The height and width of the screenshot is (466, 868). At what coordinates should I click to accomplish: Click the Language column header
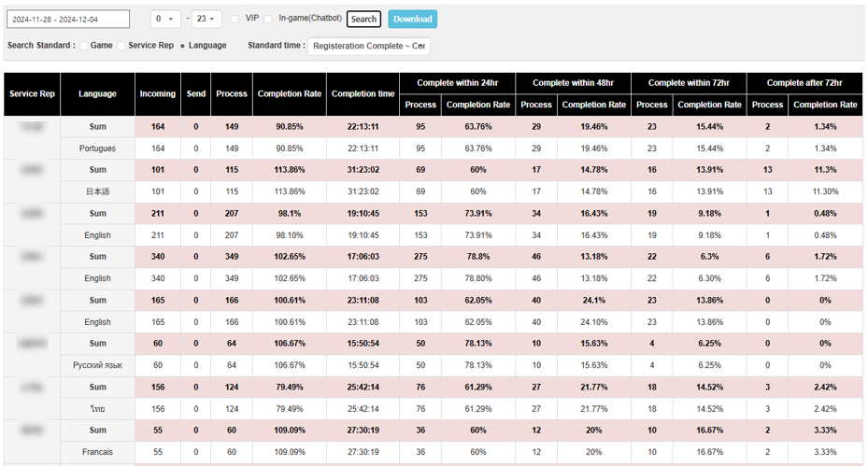[97, 94]
